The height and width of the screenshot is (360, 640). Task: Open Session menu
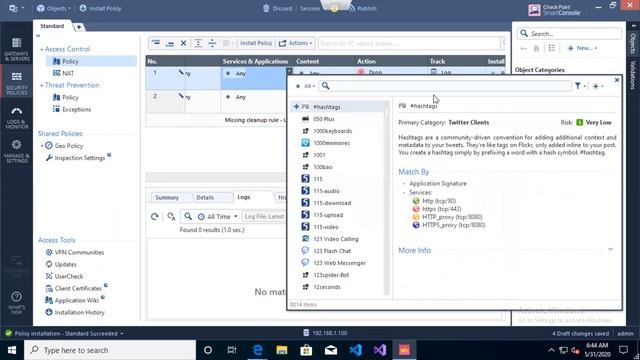(x=310, y=8)
